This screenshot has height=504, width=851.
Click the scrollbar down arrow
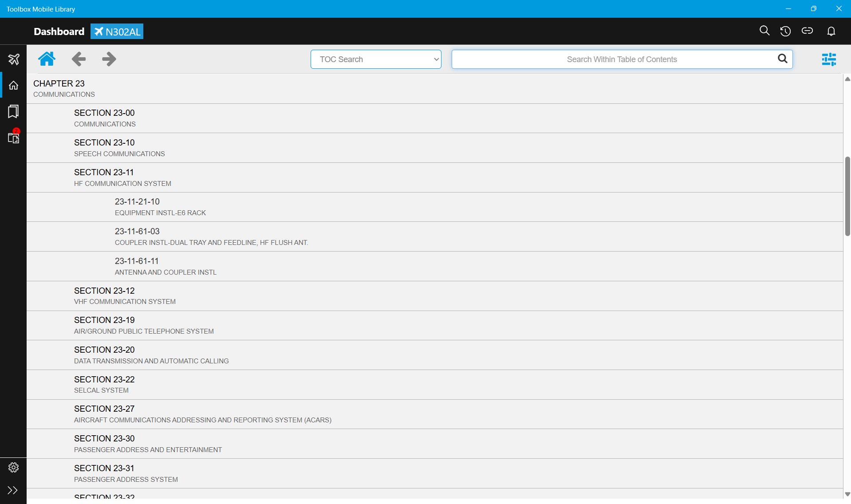pyautogui.click(x=847, y=494)
